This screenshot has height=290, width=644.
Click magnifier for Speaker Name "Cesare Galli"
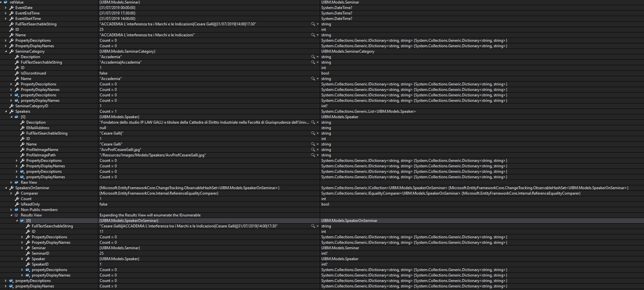pyautogui.click(x=314, y=144)
